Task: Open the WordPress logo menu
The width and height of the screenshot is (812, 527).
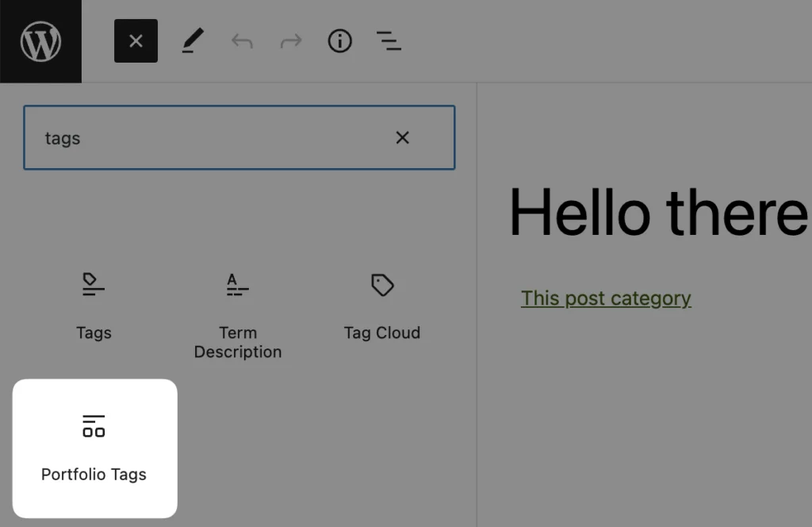Action: pyautogui.click(x=40, y=41)
